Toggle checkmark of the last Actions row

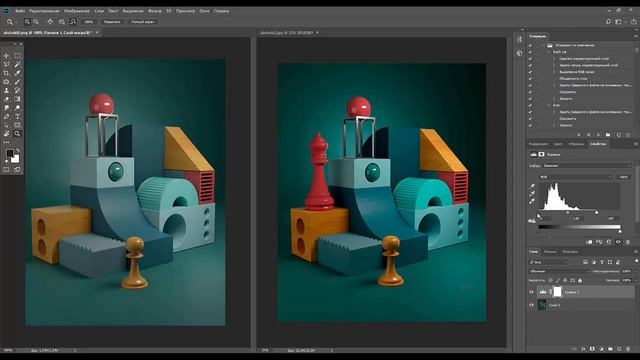coord(530,125)
